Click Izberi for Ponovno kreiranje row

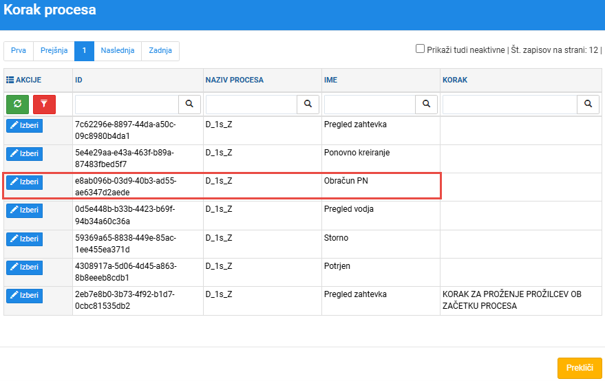(24, 154)
